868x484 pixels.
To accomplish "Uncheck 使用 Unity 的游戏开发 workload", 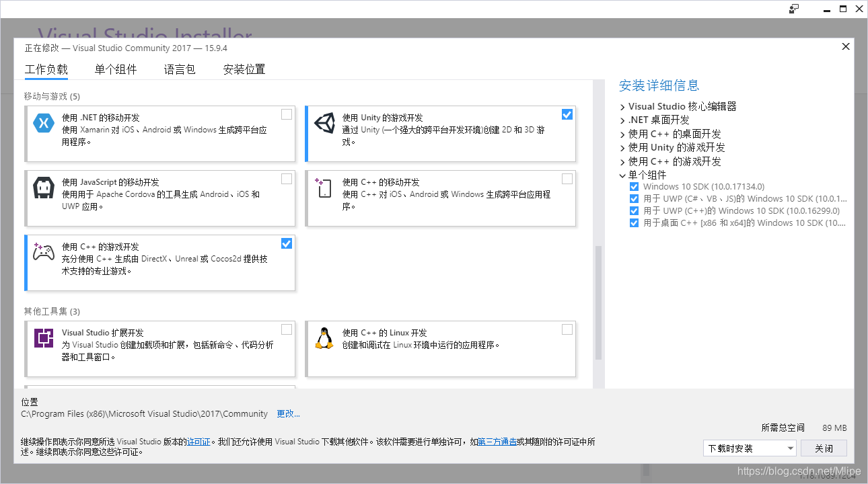I will 567,114.
